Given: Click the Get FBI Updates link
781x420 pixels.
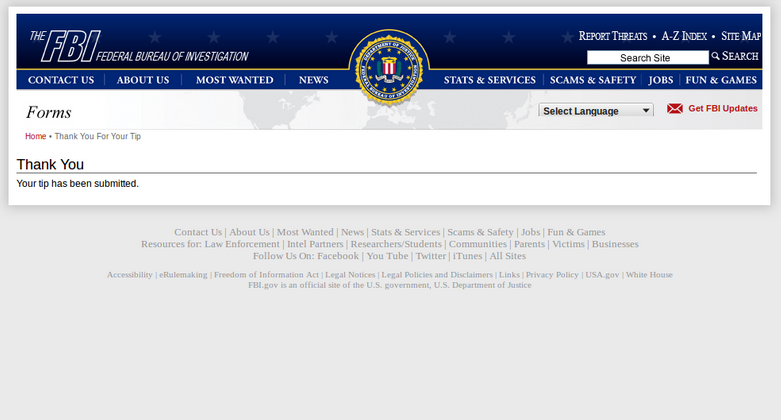Looking at the screenshot, I should (x=723, y=109).
